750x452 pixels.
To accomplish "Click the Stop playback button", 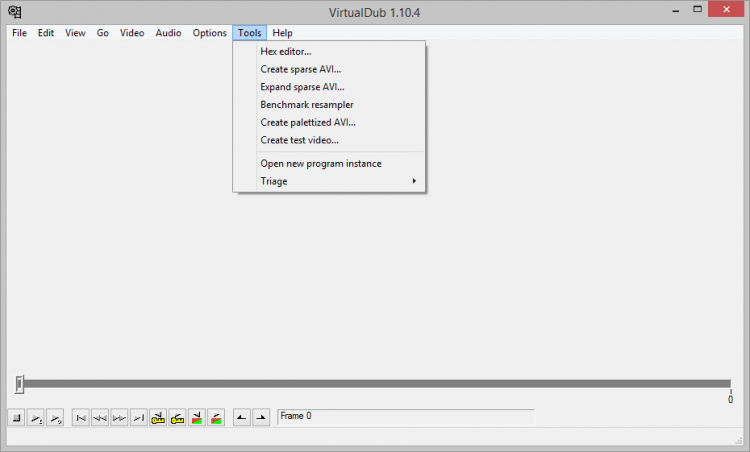I will coord(16,418).
